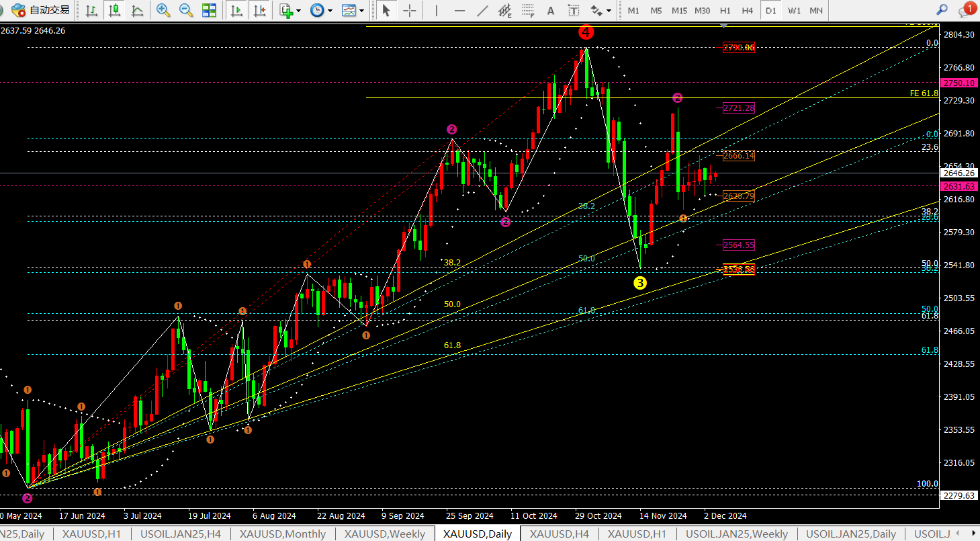
Task: Open the USOIL.JAN25,Weekly chart tab
Action: (x=737, y=534)
